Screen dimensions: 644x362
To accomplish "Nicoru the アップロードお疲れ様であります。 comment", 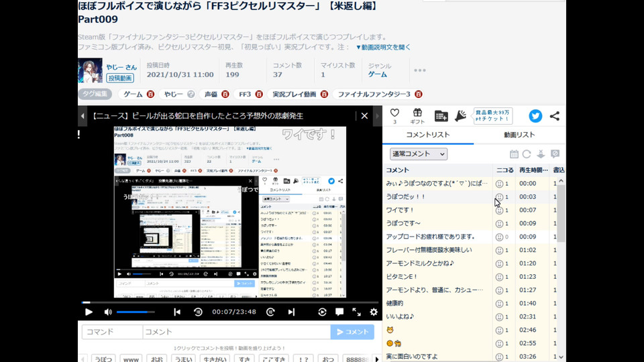I will tap(499, 237).
